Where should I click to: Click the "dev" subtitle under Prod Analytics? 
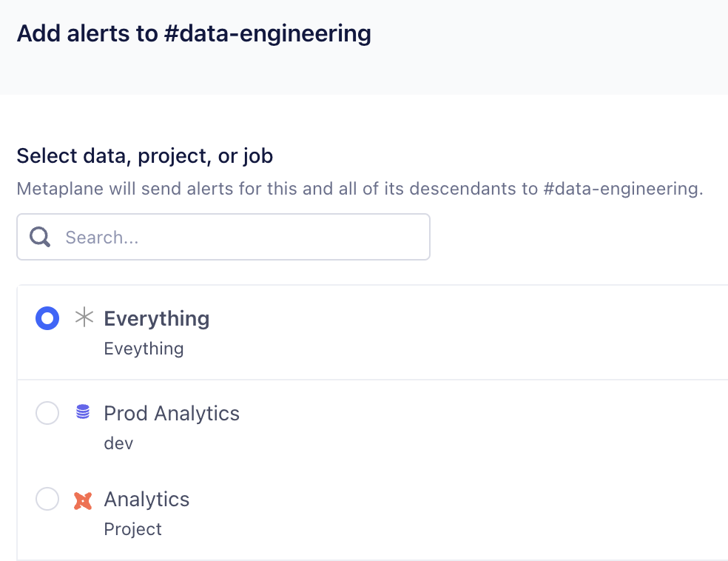(x=118, y=443)
